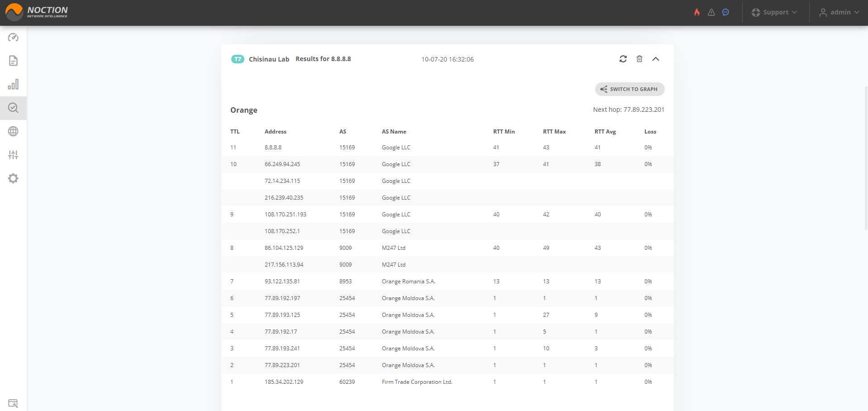Click address 77.89.223.201 in TTL 2 row
This screenshot has height=411, width=868.
coord(282,365)
